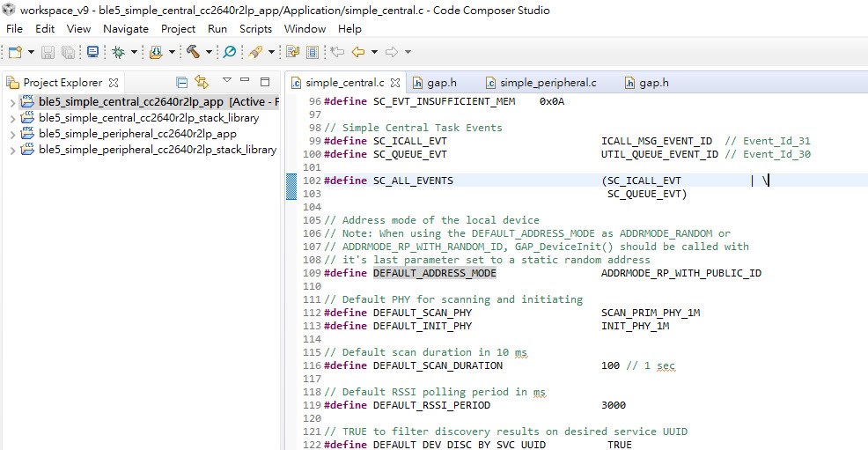Open the Project menu
The height and width of the screenshot is (450, 868).
pyautogui.click(x=178, y=29)
